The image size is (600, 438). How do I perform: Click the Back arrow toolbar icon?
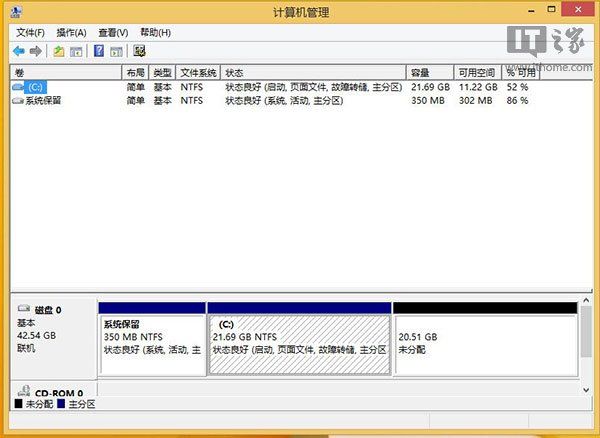[x=19, y=51]
